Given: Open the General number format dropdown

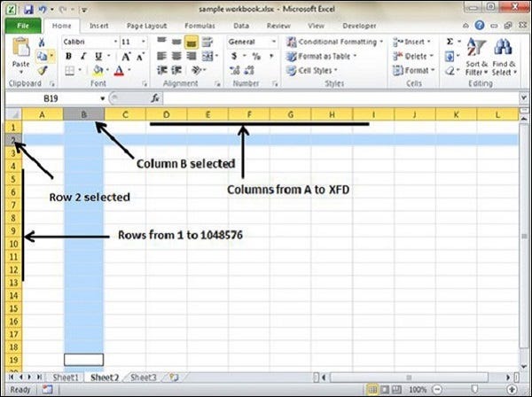Looking at the screenshot, I should [253, 42].
